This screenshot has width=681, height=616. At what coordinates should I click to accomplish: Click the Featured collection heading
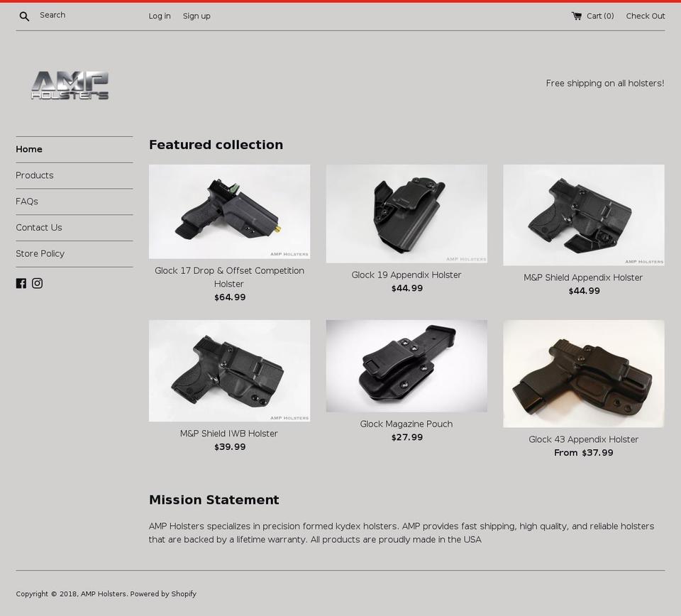pos(216,145)
